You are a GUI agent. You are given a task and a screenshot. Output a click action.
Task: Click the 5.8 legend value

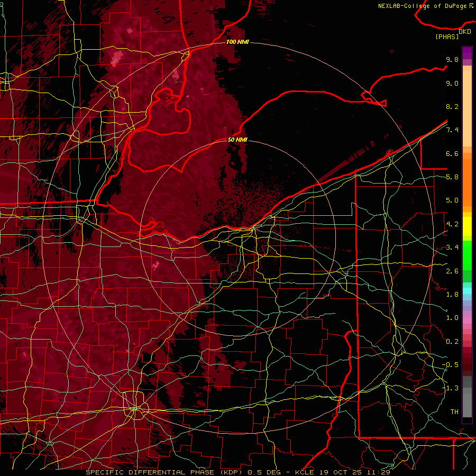[x=452, y=177]
